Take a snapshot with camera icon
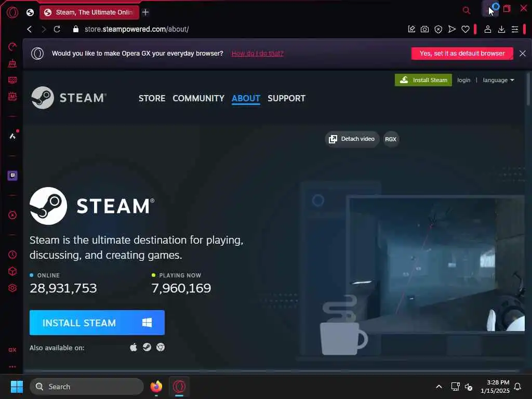532x399 pixels. pos(424,29)
